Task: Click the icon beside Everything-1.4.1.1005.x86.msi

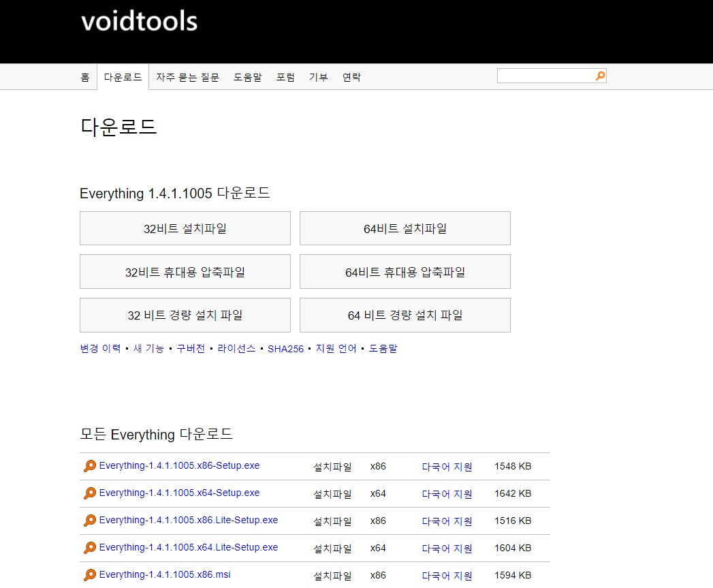Action: pos(90,575)
